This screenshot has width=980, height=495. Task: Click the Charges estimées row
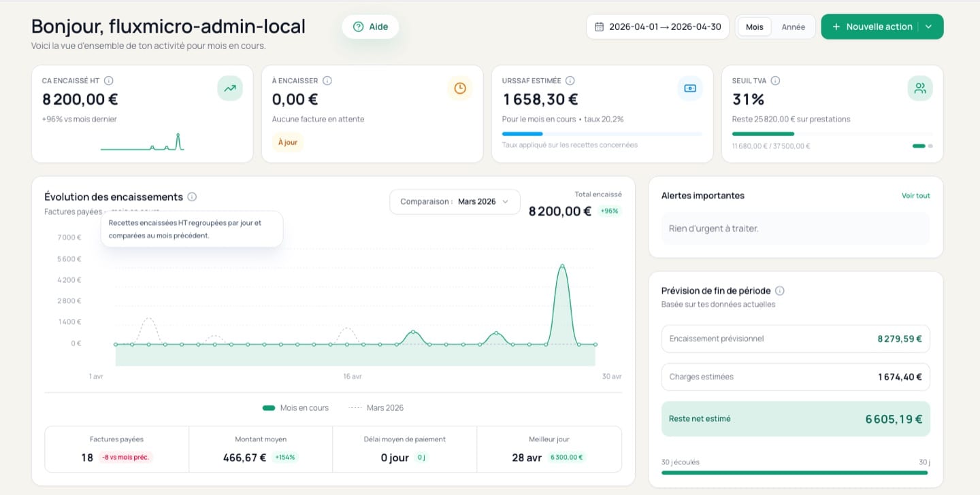coord(796,377)
